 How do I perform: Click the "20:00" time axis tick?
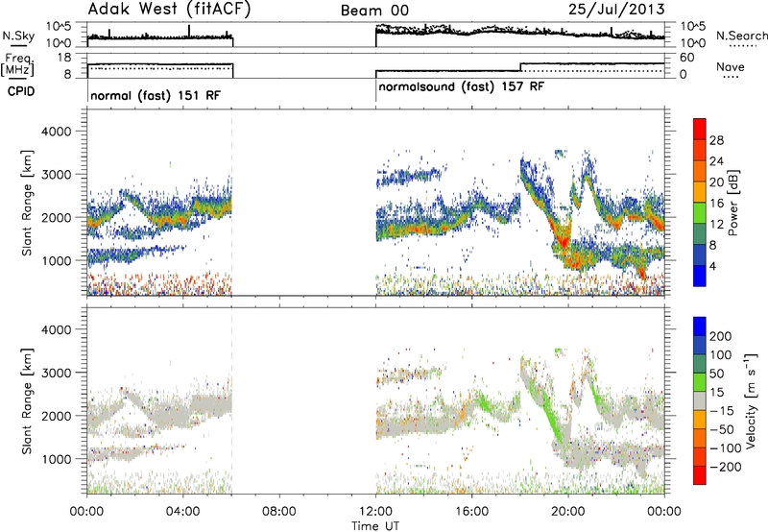(568, 512)
